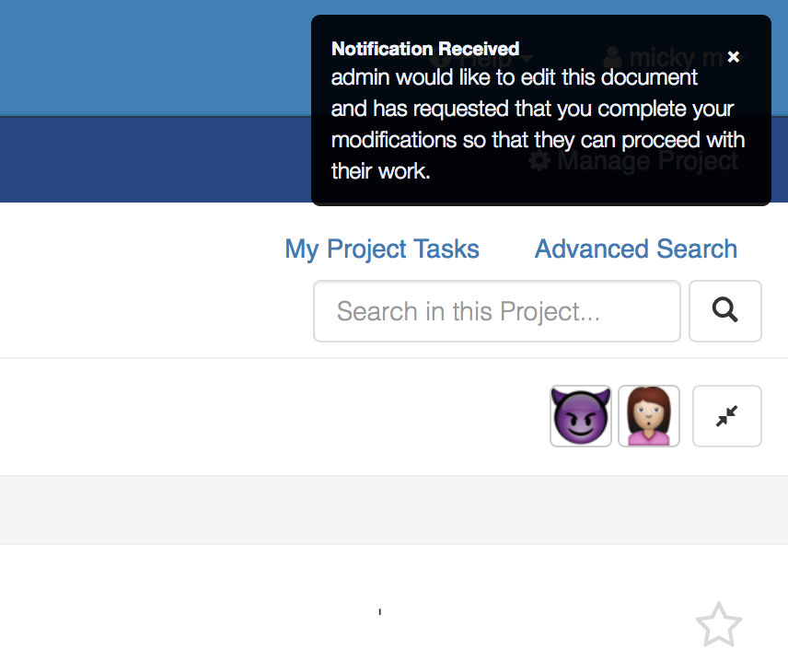Click the magnifying glass search button
This screenshot has height=672, width=788.
pyautogui.click(x=725, y=311)
